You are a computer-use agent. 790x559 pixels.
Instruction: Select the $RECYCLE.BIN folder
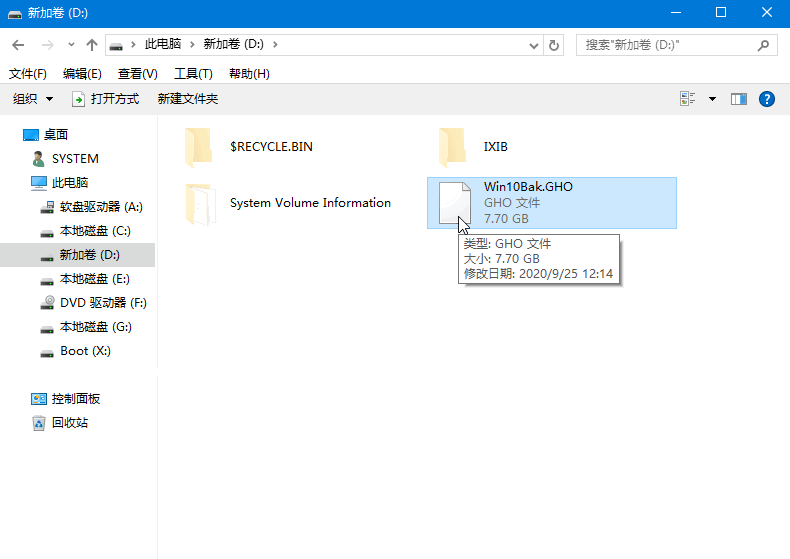(x=200, y=147)
